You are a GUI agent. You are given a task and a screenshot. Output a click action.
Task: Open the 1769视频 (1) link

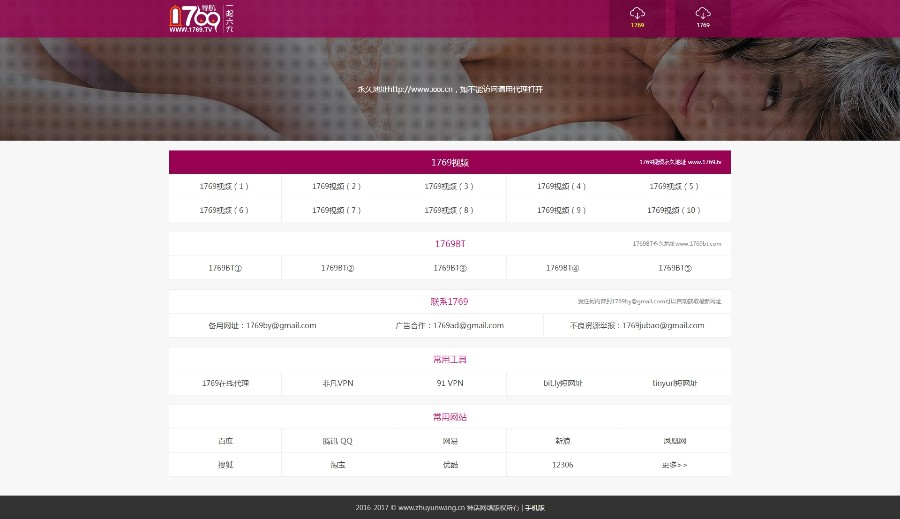point(224,186)
